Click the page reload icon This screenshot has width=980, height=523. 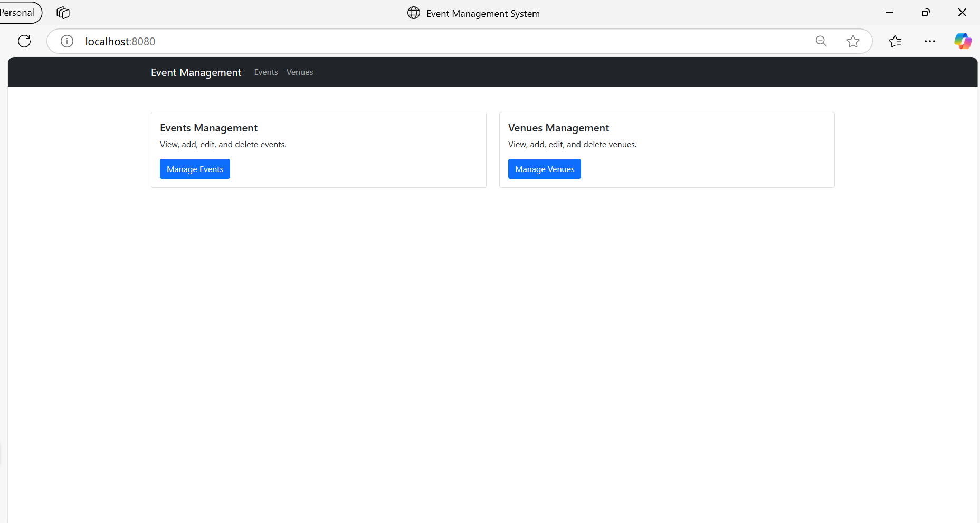(x=24, y=41)
